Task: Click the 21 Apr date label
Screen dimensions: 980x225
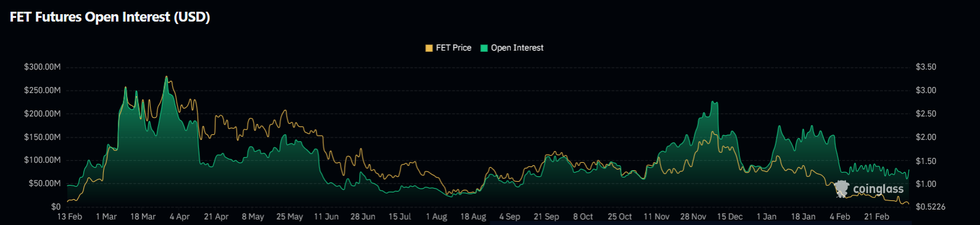Action: [216, 216]
